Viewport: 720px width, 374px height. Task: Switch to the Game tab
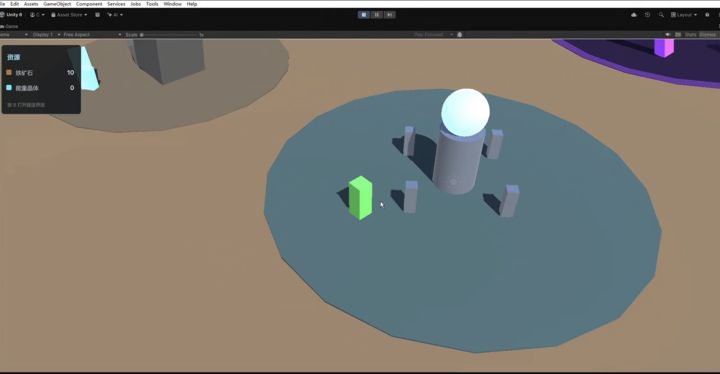9,27
